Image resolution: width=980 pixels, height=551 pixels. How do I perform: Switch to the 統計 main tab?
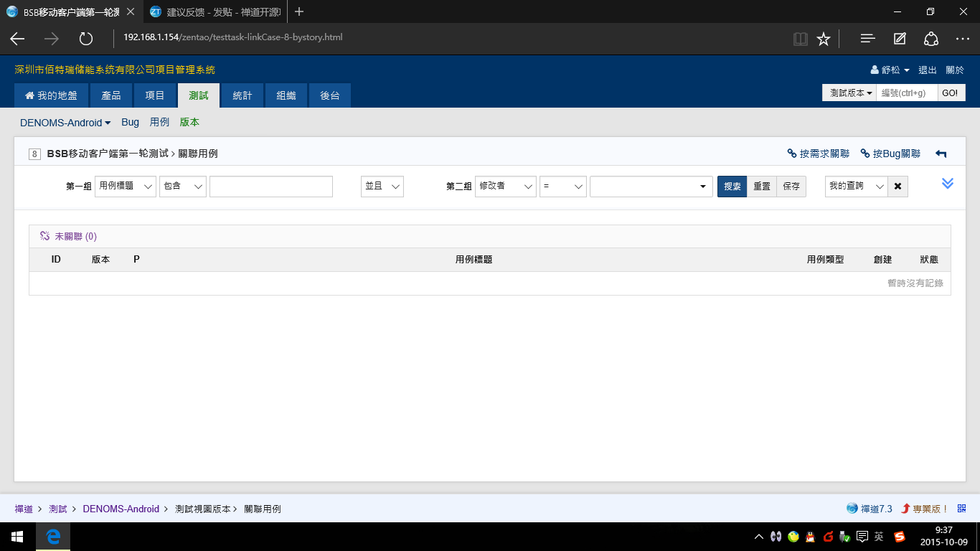[x=242, y=95]
